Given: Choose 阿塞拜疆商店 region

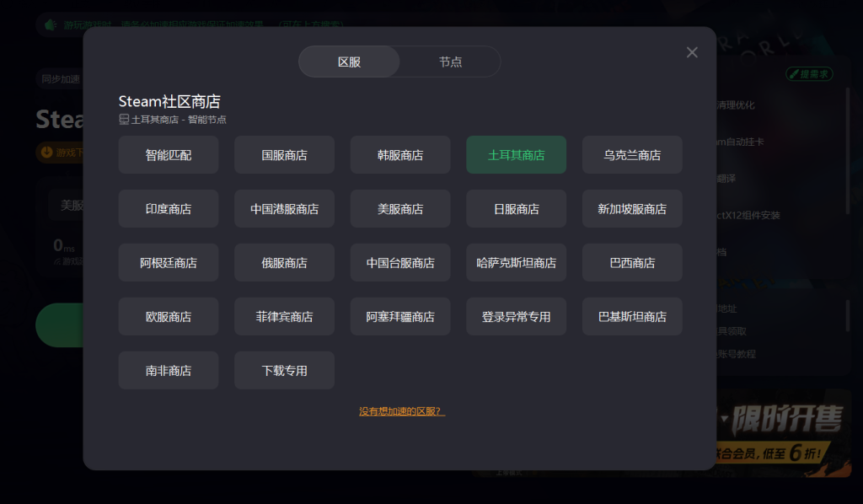Looking at the screenshot, I should click(400, 317).
